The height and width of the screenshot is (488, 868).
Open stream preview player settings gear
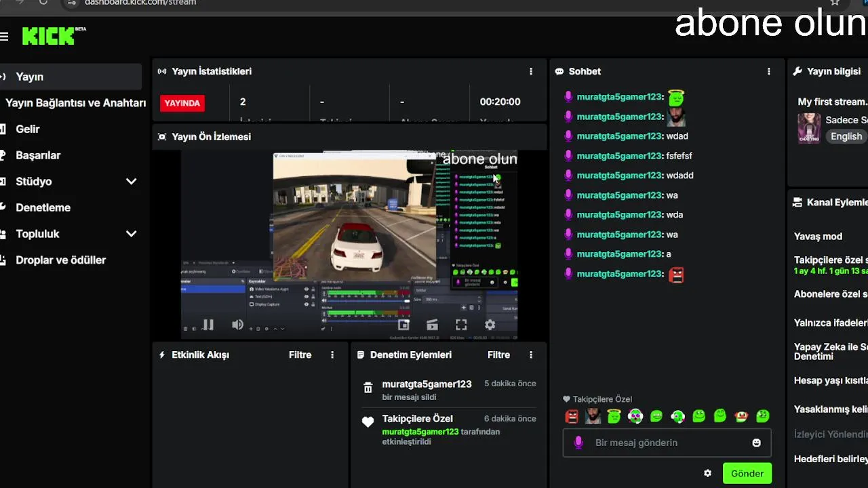490,325
